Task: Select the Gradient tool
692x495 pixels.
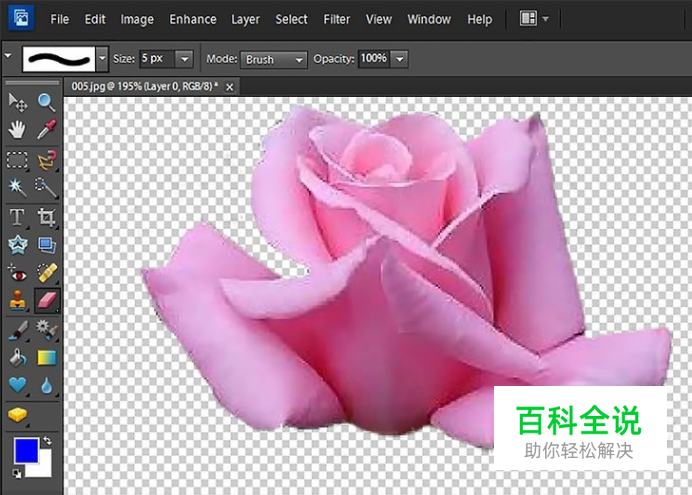Action: pos(46,358)
